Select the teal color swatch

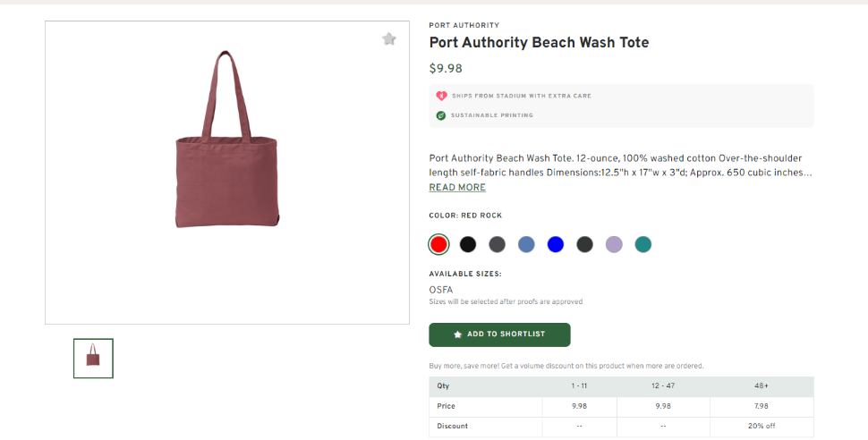click(643, 244)
